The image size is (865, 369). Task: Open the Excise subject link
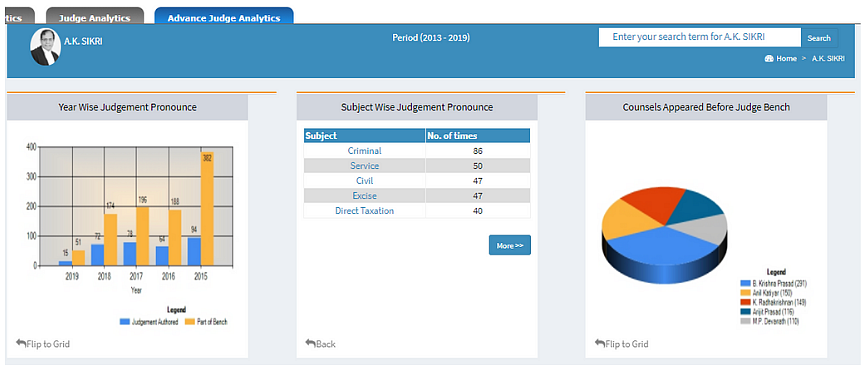coord(364,195)
